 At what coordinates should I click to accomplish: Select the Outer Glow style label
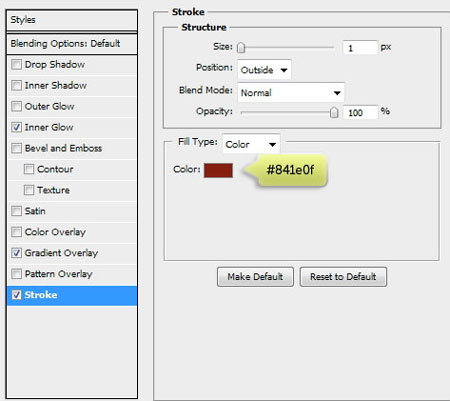(x=50, y=106)
